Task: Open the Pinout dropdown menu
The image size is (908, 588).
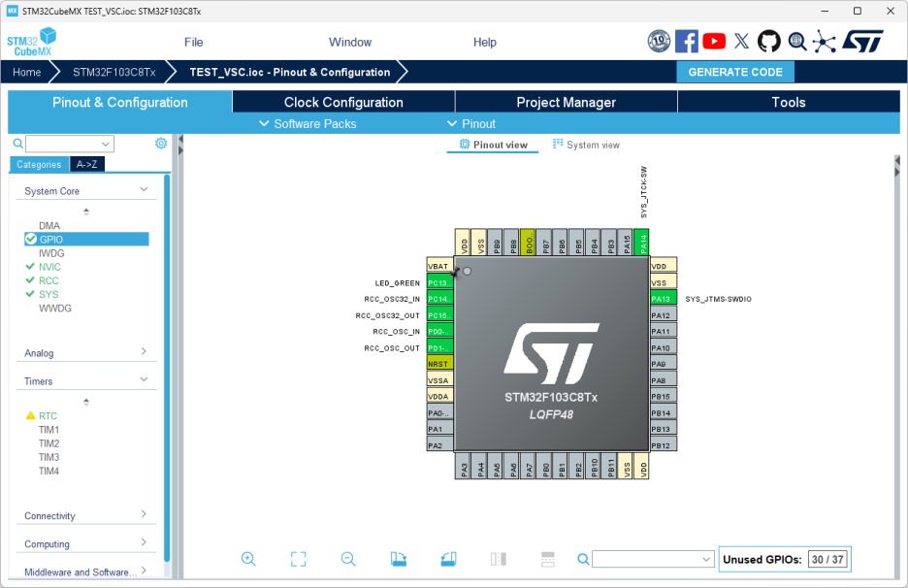Action: (x=471, y=123)
